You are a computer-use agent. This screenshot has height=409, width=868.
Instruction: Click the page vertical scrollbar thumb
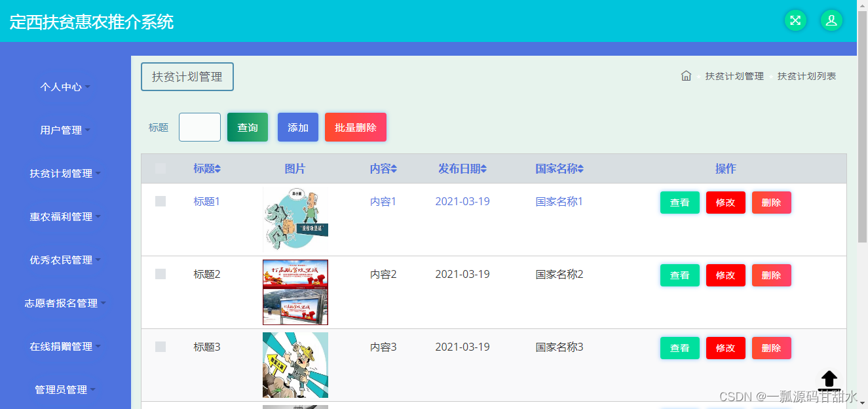coord(862,128)
